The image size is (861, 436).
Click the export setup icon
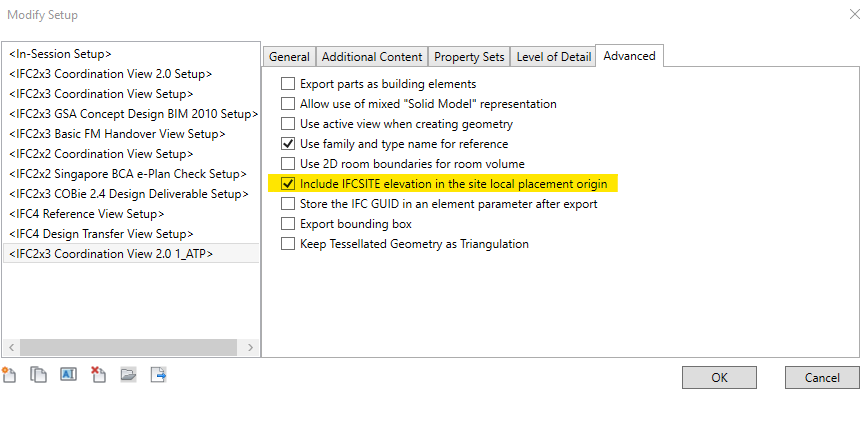coord(158,375)
